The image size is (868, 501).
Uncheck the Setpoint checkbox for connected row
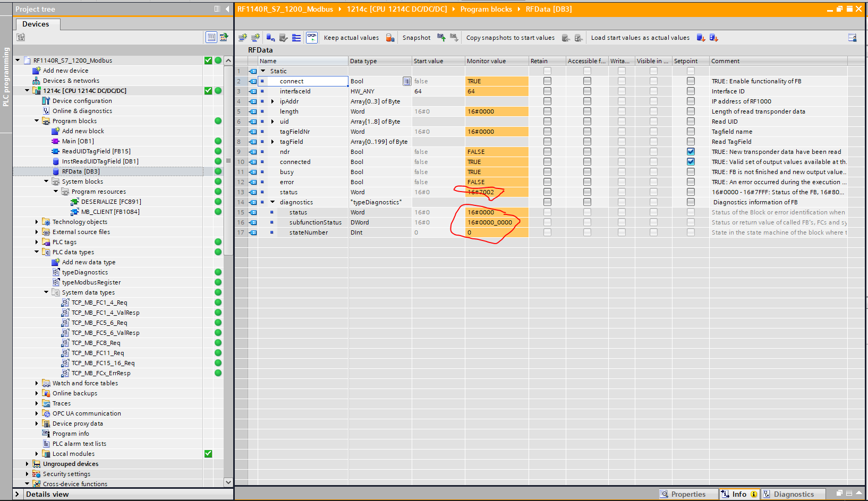[691, 162]
